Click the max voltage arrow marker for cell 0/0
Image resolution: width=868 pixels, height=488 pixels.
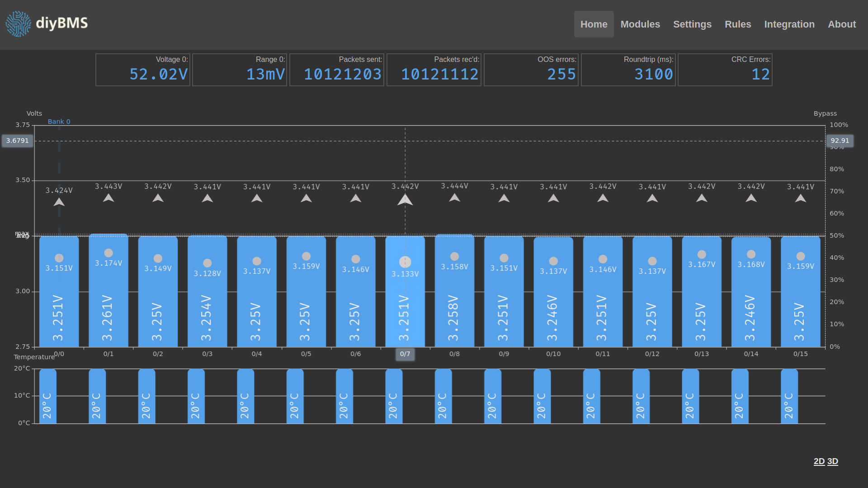pos(59,202)
